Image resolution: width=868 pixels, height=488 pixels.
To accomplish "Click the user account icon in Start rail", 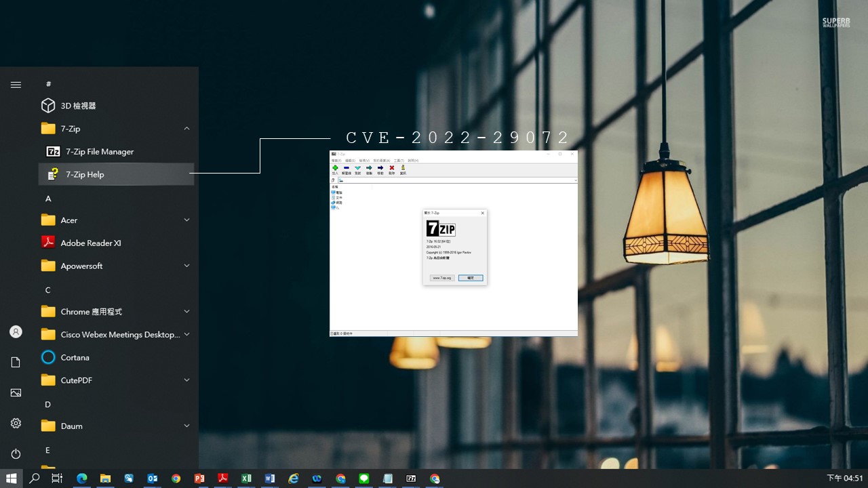I will 16,332.
